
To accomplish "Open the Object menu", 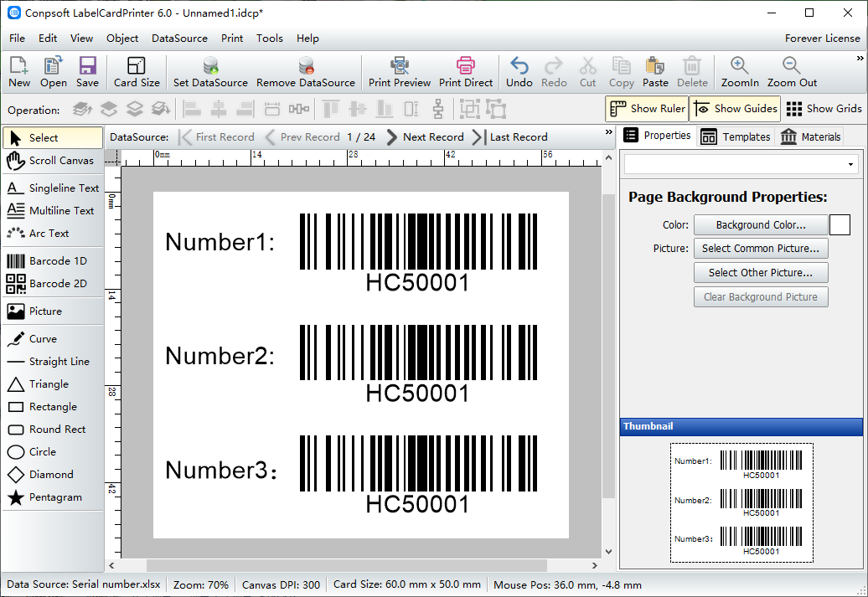I will pyautogui.click(x=122, y=39).
